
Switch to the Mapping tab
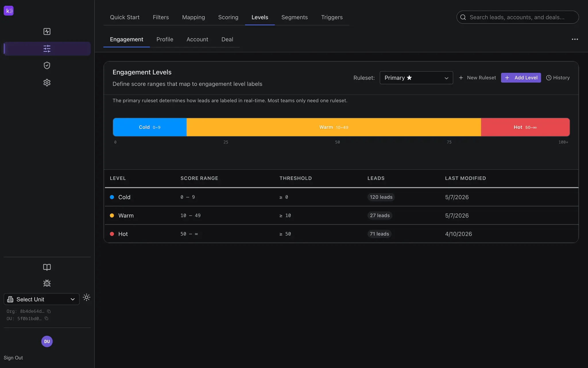click(194, 17)
